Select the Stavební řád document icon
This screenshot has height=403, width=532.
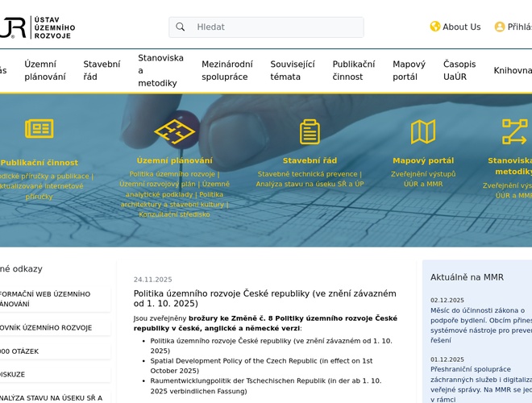tap(310, 131)
